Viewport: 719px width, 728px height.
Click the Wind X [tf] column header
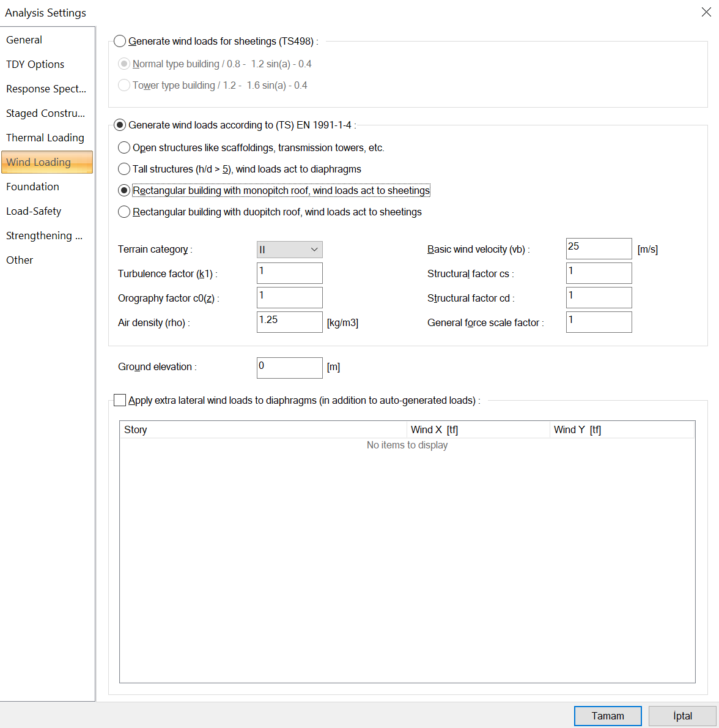(x=477, y=429)
